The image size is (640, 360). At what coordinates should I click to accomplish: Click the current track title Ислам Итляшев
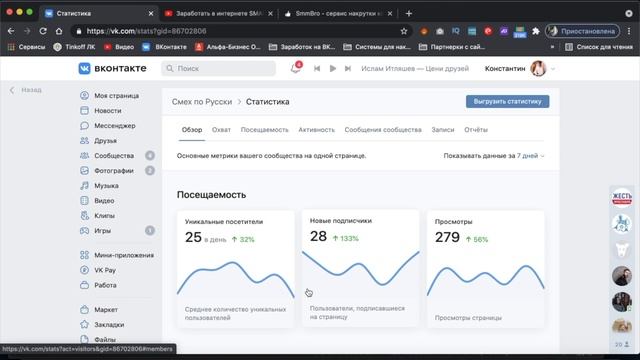(x=415, y=69)
